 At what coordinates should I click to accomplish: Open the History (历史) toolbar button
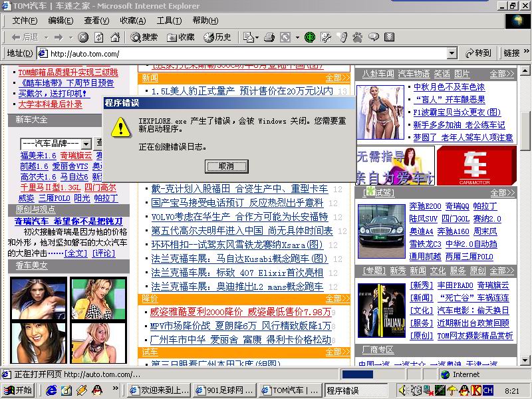[217, 37]
